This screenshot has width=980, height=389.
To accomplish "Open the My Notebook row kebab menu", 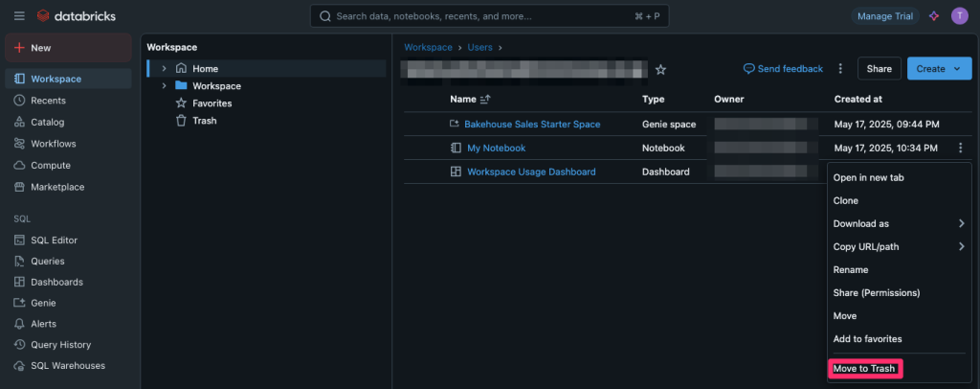I will click(960, 149).
